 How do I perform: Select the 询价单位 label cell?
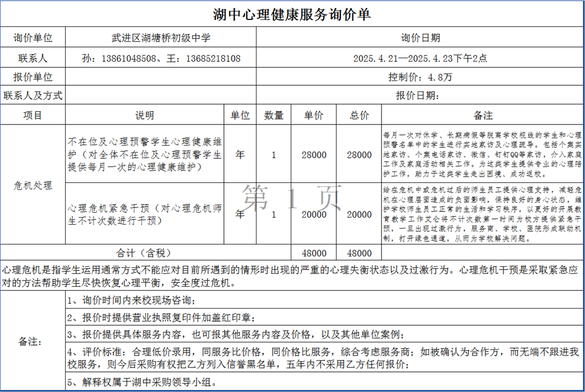[x=33, y=37]
